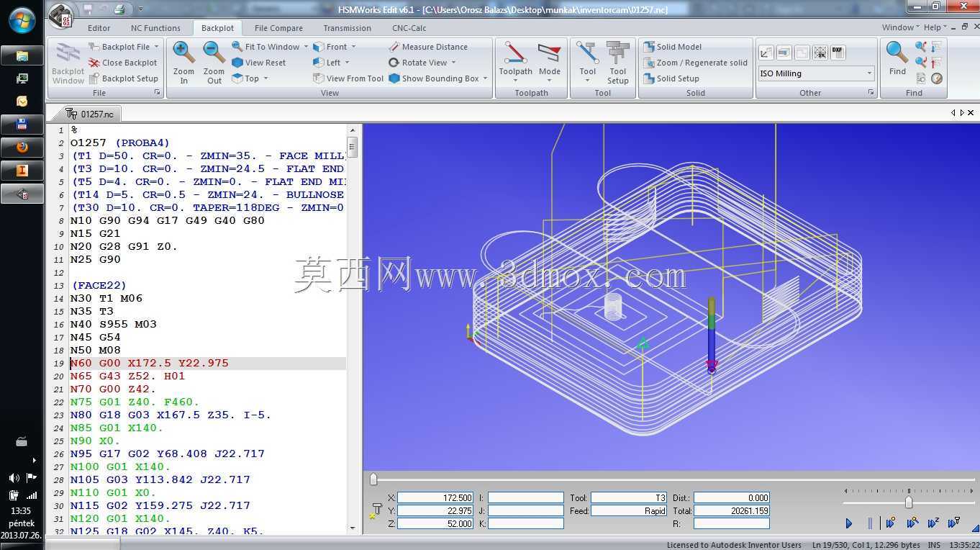
Task: Switch to the Editor tab
Action: (x=99, y=28)
